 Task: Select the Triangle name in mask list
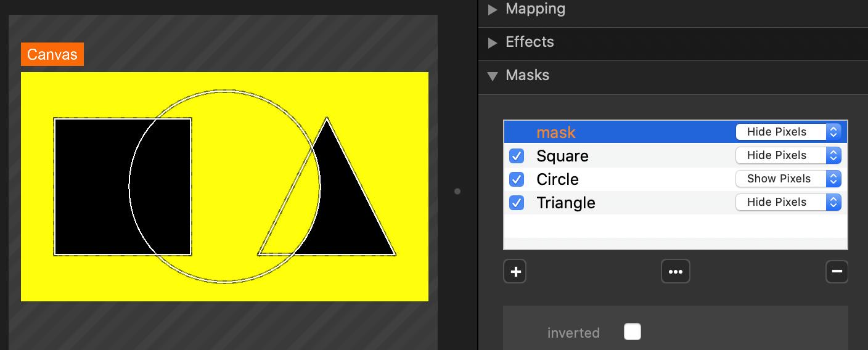click(x=565, y=203)
